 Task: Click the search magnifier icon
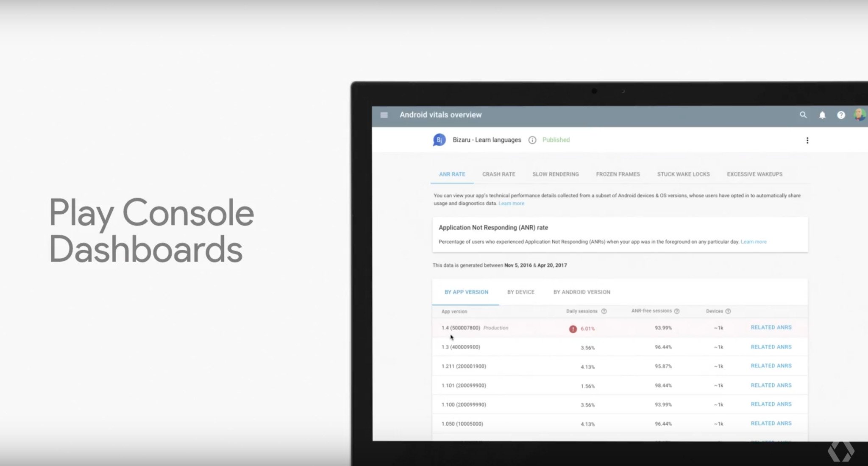(803, 115)
